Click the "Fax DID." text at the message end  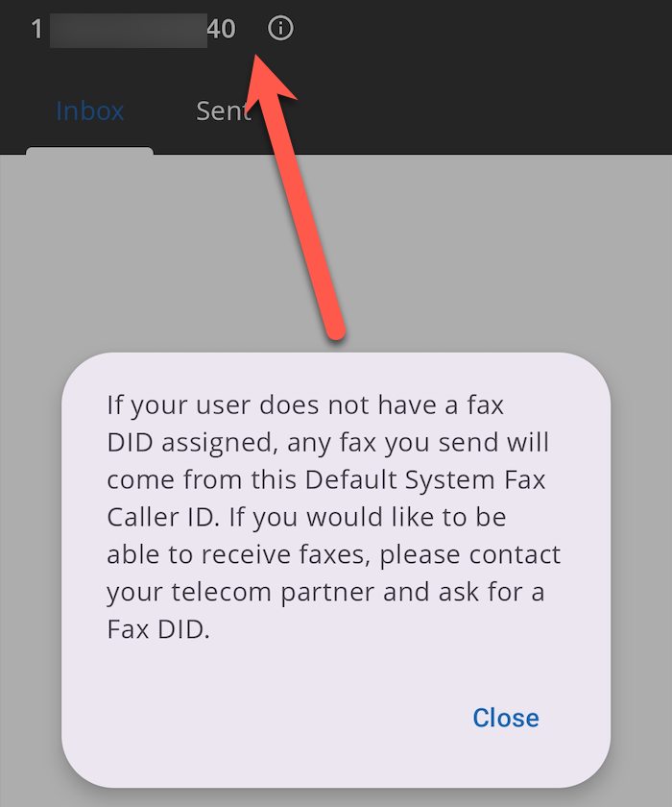coord(158,629)
